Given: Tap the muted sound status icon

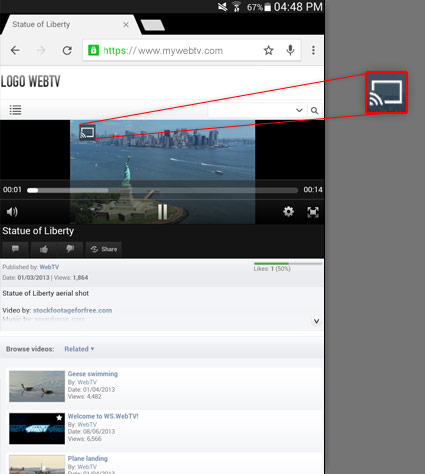Looking at the screenshot, I should pyautogui.click(x=222, y=7).
